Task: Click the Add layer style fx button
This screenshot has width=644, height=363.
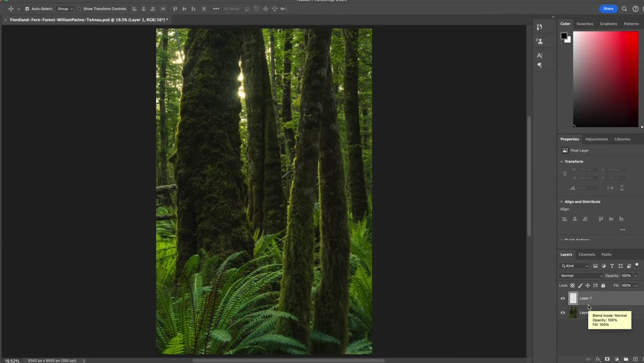Action: [598, 359]
